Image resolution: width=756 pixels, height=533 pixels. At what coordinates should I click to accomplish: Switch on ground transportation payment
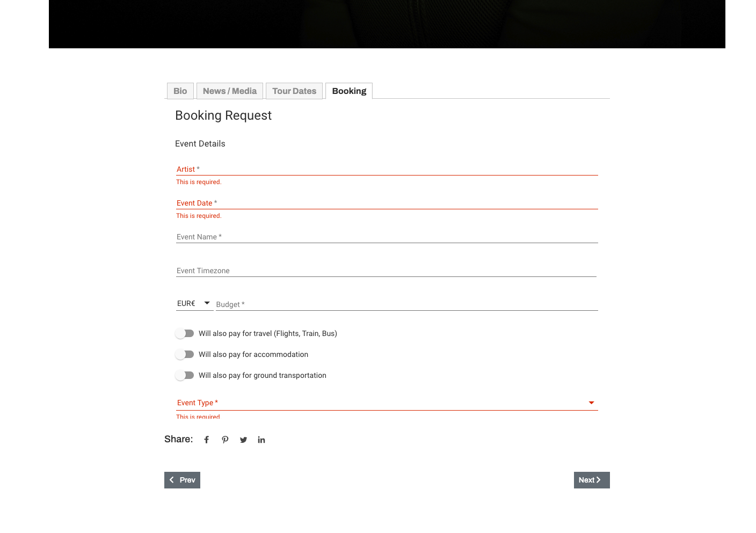point(185,375)
